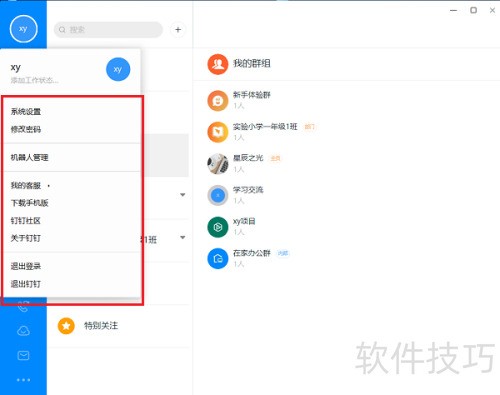Open the mail icon in the sidebar
The width and height of the screenshot is (500, 395).
[x=23, y=355]
